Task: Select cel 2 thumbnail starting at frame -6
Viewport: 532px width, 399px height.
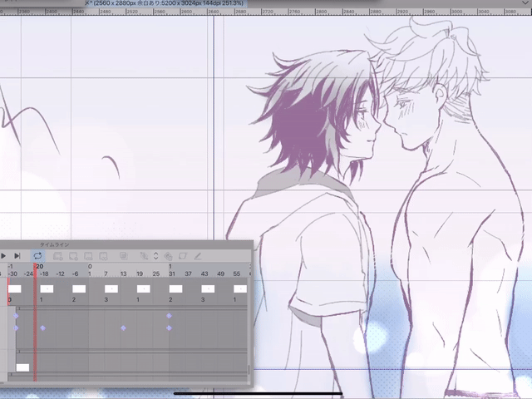Action: pyautogui.click(x=79, y=288)
